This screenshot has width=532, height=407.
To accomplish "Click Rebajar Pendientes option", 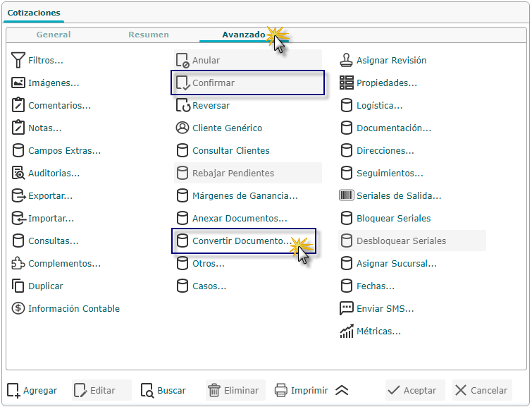I will 248,173.
